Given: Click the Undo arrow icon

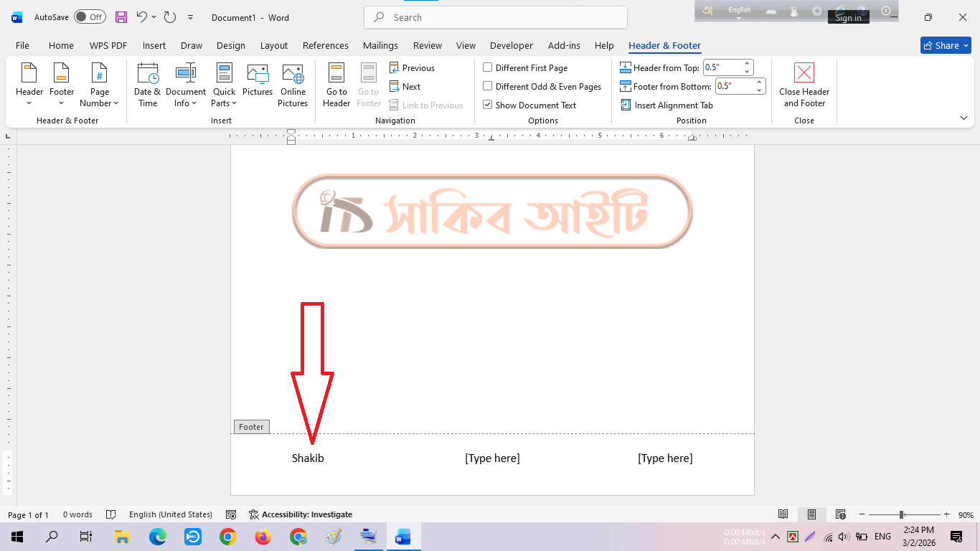Looking at the screenshot, I should click(x=142, y=17).
